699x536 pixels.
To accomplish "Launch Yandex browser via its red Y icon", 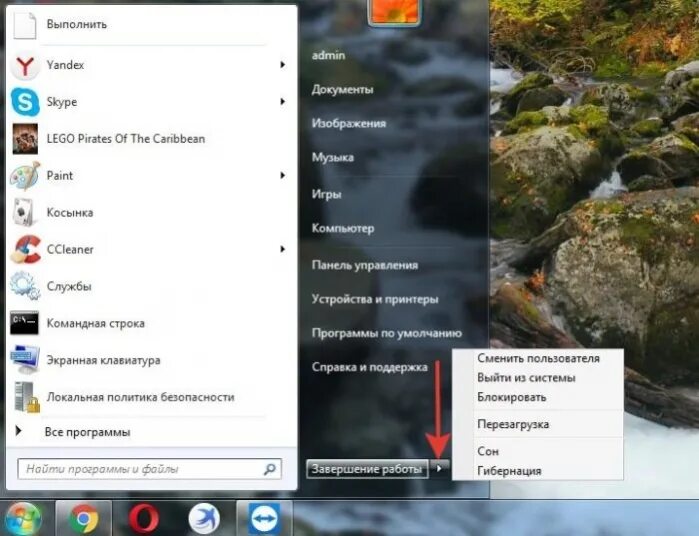I will tap(25, 66).
